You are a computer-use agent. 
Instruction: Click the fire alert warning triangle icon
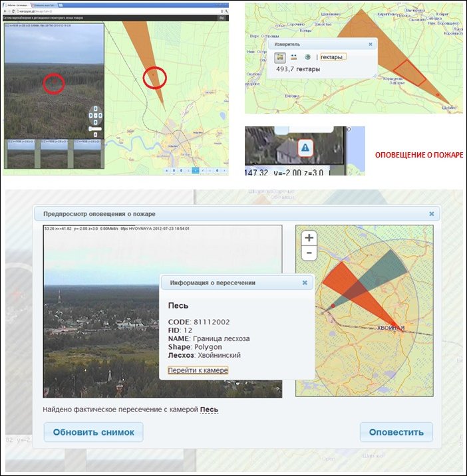point(305,148)
